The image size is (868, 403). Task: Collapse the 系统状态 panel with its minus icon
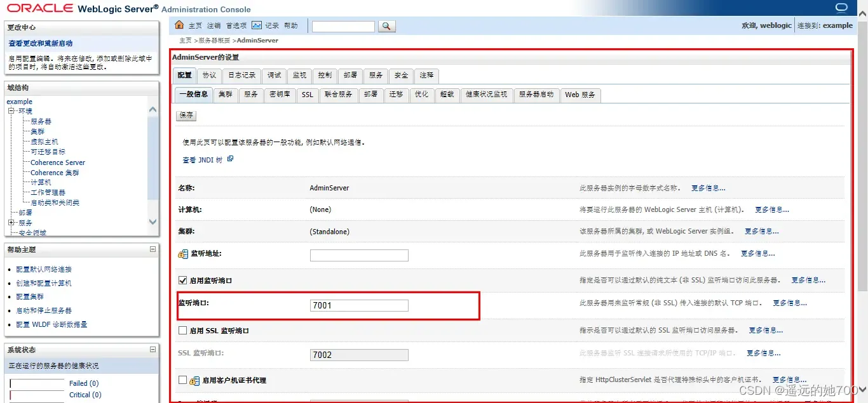coord(153,349)
